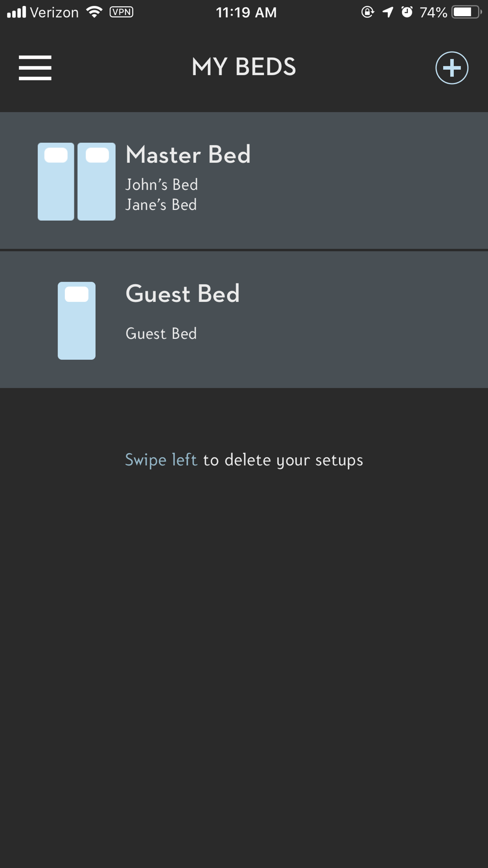Tap the Guest Bed single mattress icon
The width and height of the screenshot is (488, 868).
[x=77, y=321]
